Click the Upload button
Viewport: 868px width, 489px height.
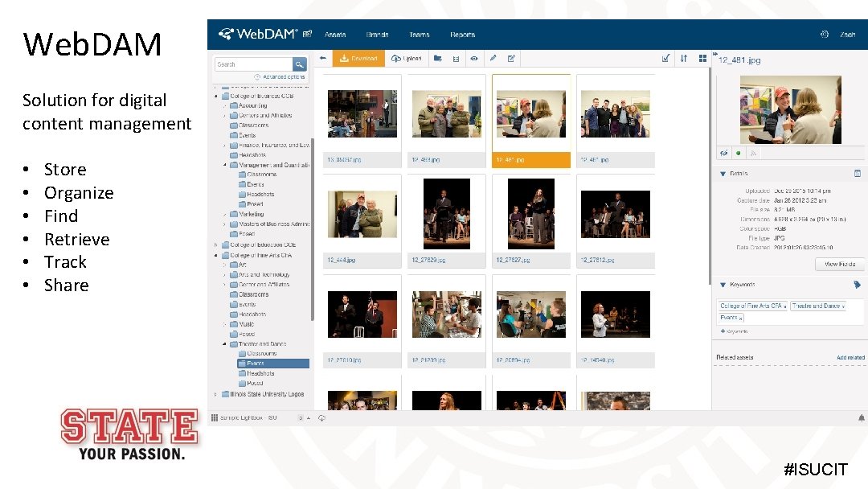coord(407,58)
